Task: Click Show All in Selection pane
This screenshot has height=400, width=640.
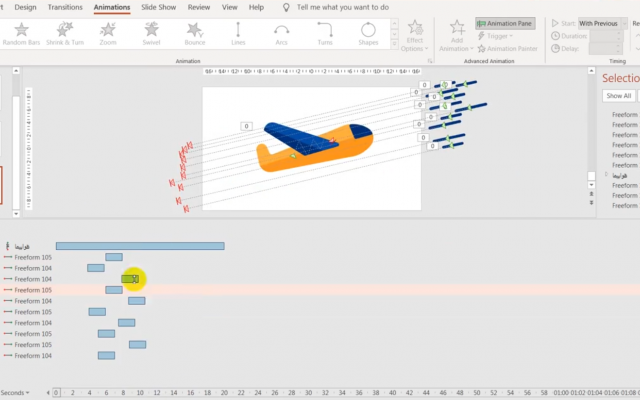Action: [617, 96]
